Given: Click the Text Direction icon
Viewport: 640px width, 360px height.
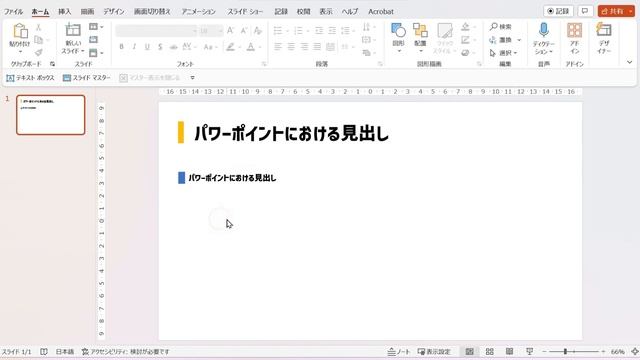Looking at the screenshot, I should tap(366, 27).
